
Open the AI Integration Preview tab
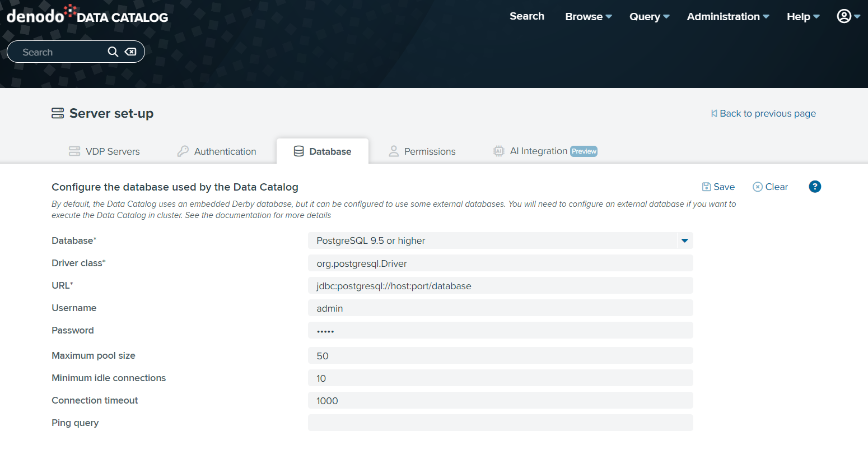click(545, 151)
